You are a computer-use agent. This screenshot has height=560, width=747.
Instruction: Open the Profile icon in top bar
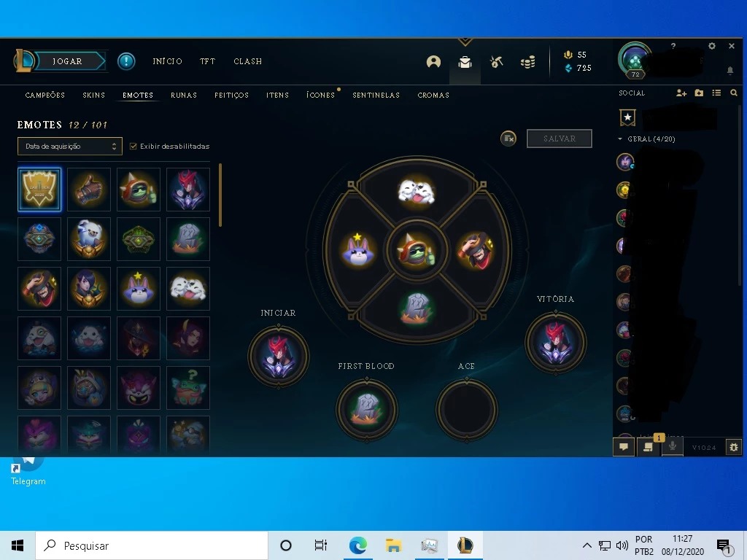[x=433, y=62]
